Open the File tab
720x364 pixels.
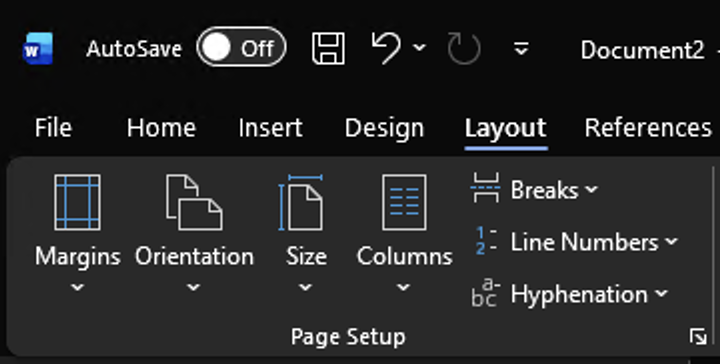click(x=53, y=128)
